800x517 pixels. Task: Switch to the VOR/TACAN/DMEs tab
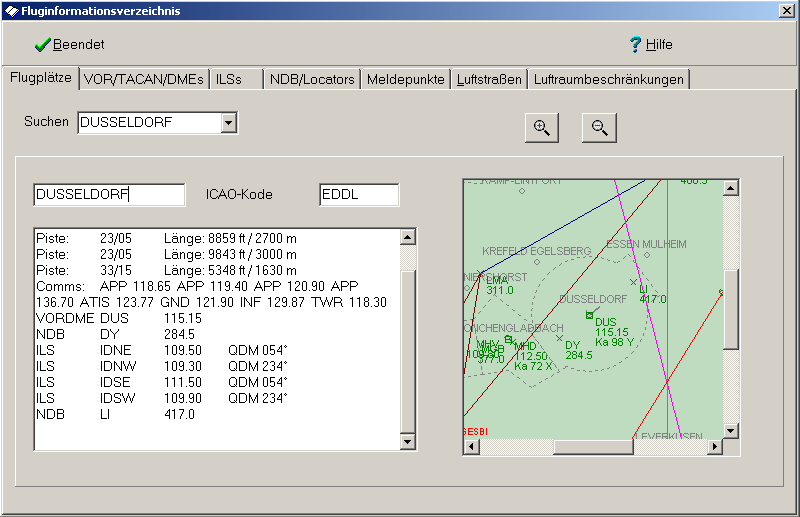pyautogui.click(x=144, y=80)
